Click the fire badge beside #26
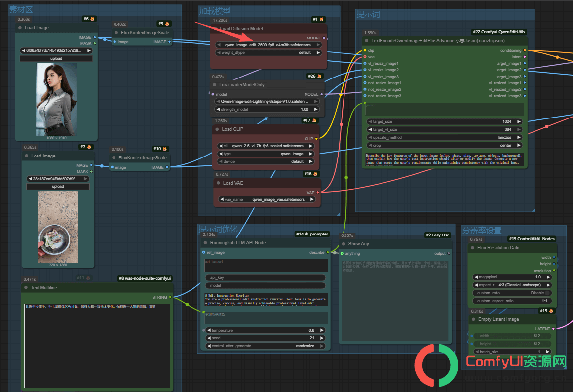Image resolution: width=573 pixels, height=392 pixels. click(x=319, y=76)
